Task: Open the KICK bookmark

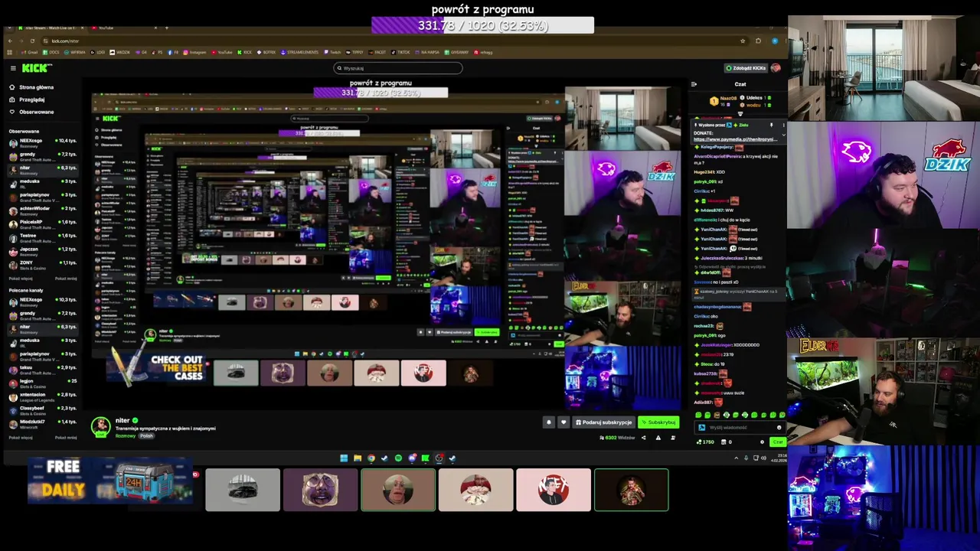Action: [x=244, y=52]
